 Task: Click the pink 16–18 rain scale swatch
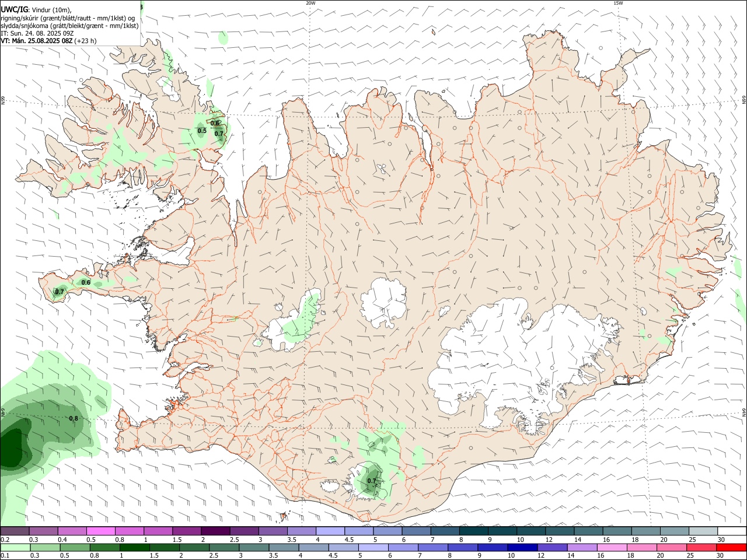[612, 547]
